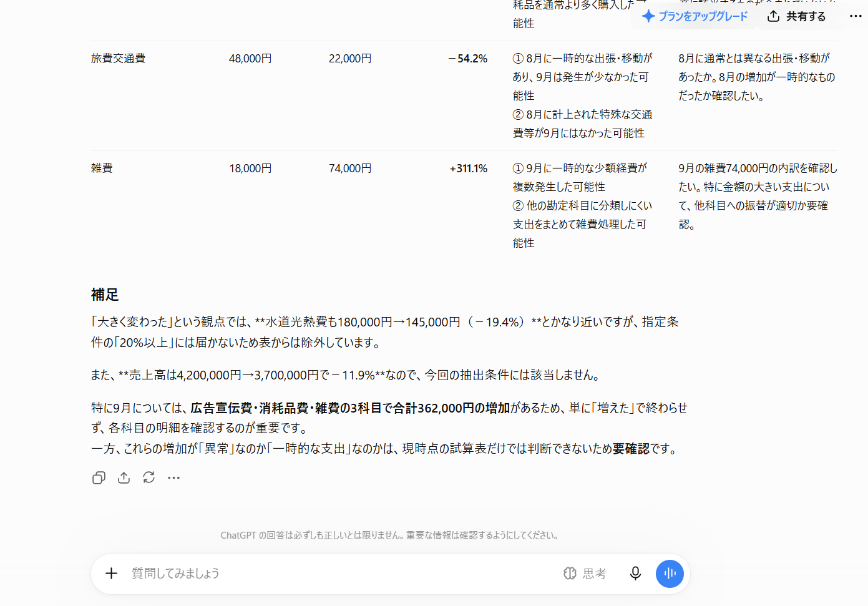Image resolution: width=868 pixels, height=606 pixels.
Task: Share this response via upload icon
Action: tap(124, 478)
